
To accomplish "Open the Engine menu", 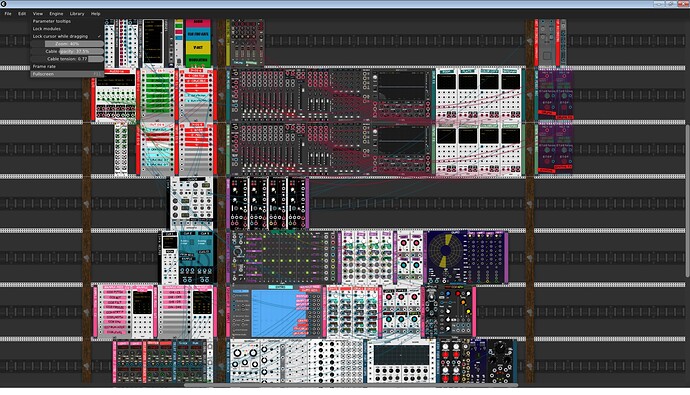I will 56,14.
